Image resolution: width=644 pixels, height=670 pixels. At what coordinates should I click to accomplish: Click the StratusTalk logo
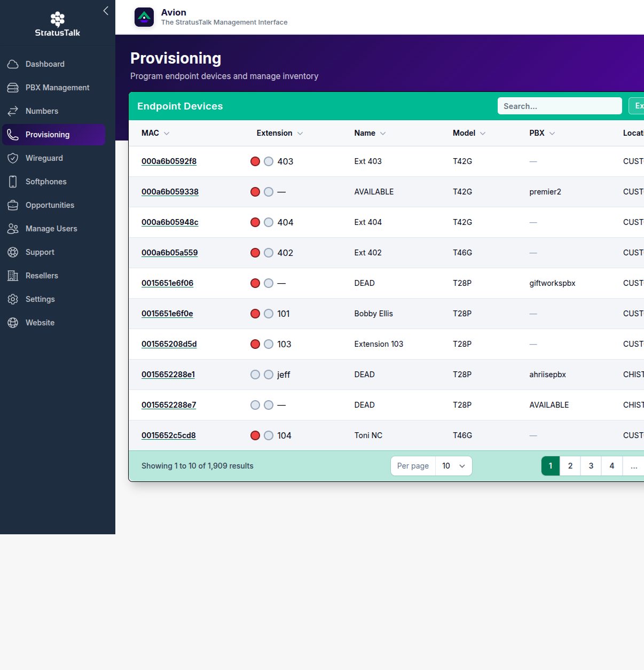57,24
